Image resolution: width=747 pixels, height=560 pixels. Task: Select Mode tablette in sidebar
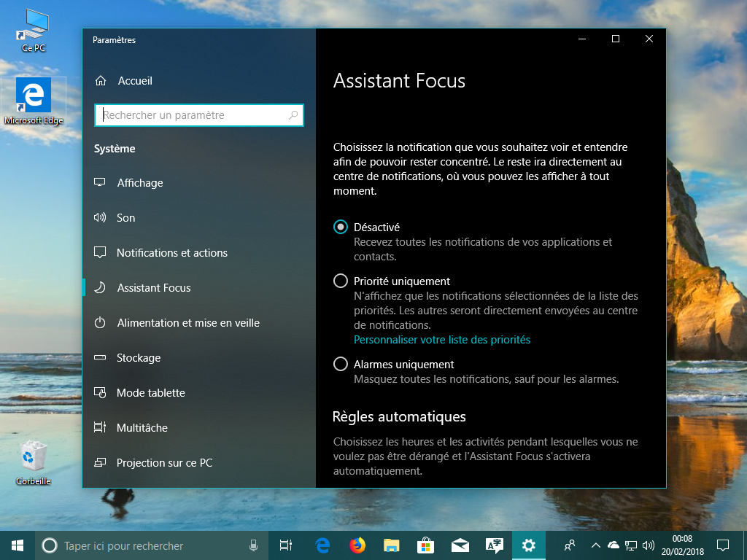click(150, 393)
